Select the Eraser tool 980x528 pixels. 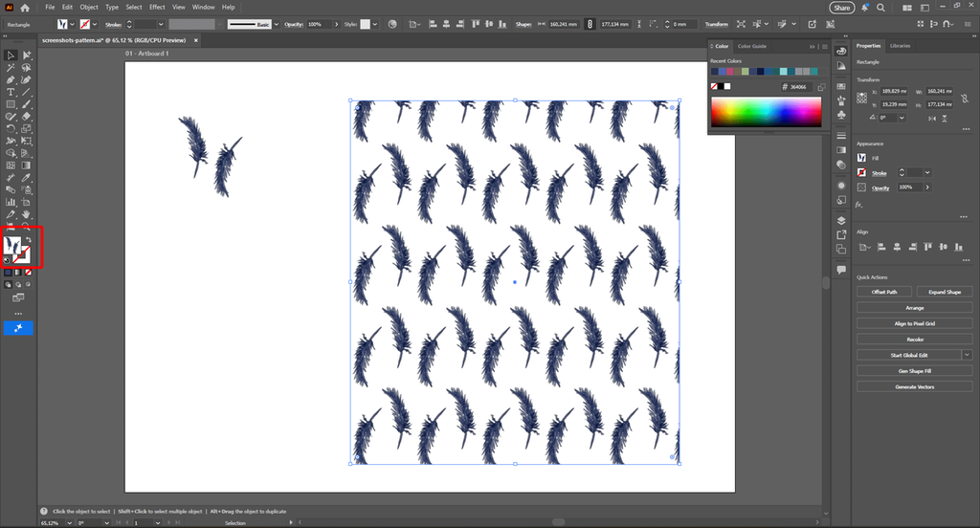(x=26, y=117)
